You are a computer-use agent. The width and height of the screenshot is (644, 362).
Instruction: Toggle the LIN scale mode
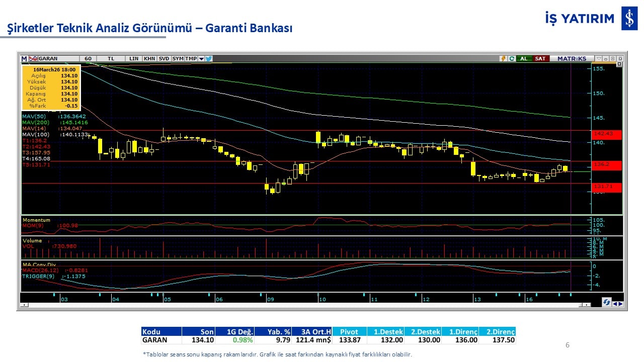click(134, 58)
